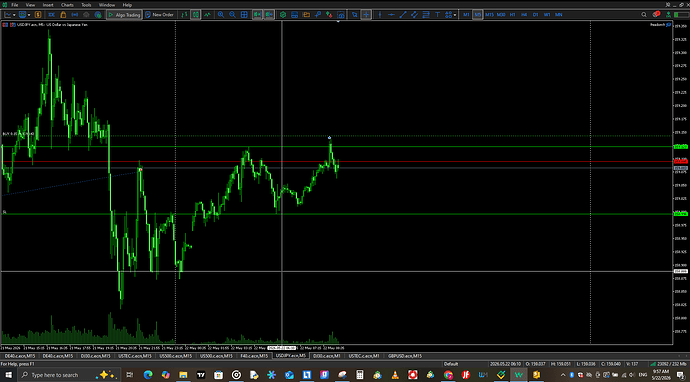690x382 pixels.
Task: Toggle chart shift from right border
Action: point(269,15)
